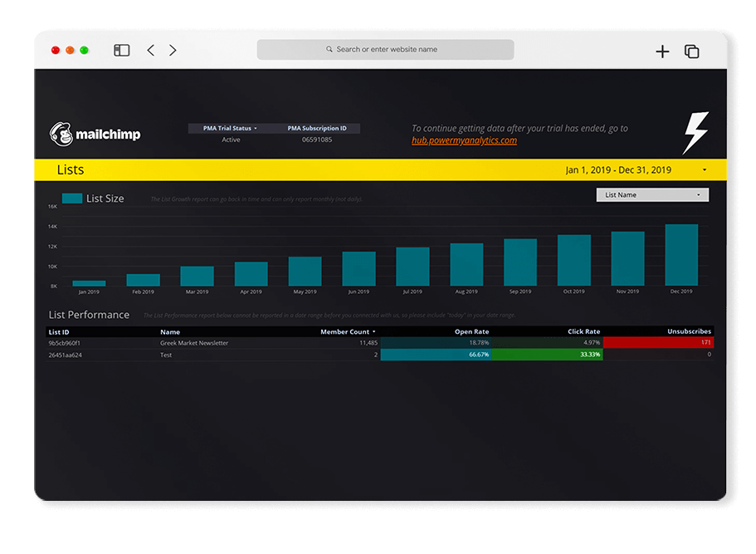The height and width of the screenshot is (554, 756).
Task: Click the Test list name cell
Action: coord(166,355)
